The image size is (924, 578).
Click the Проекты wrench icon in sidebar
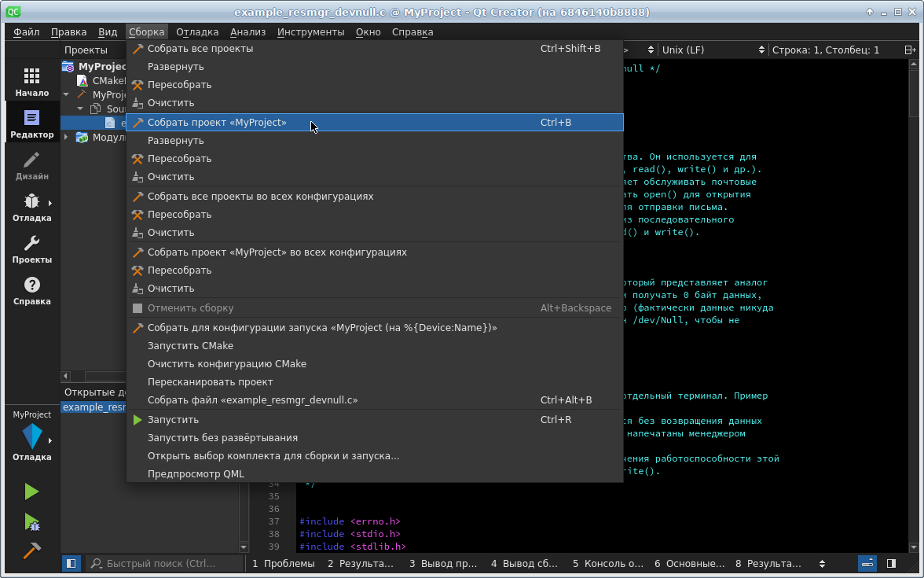(x=31, y=249)
